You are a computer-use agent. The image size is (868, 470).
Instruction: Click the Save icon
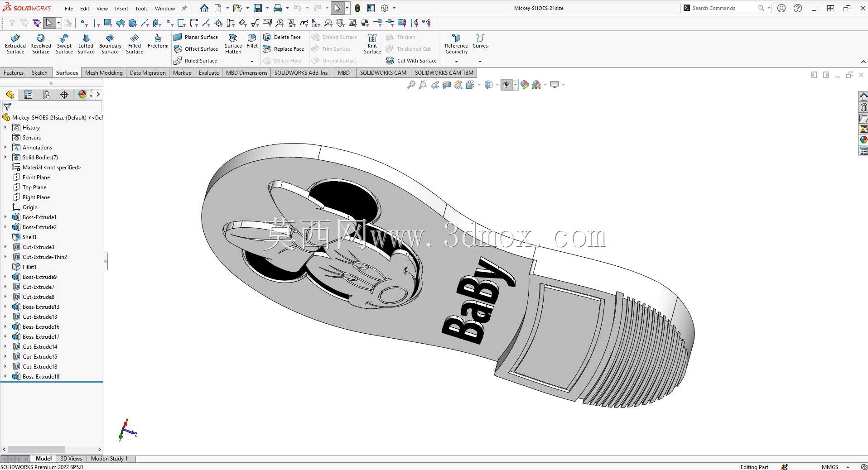click(258, 8)
